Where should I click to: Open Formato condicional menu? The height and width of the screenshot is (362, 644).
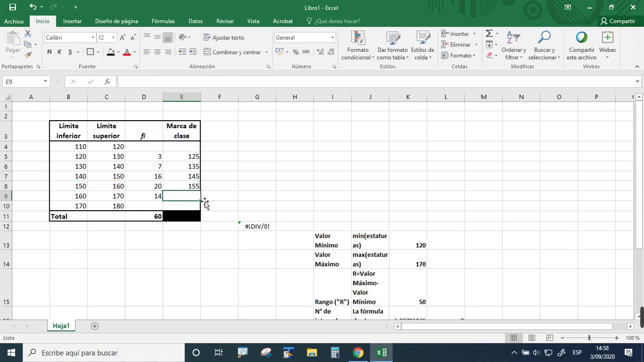point(358,46)
